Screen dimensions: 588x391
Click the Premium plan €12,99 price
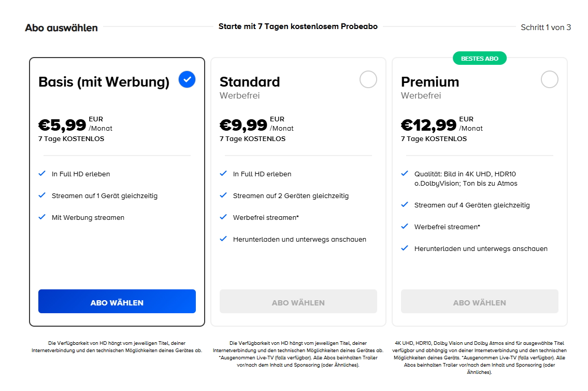[x=429, y=125]
